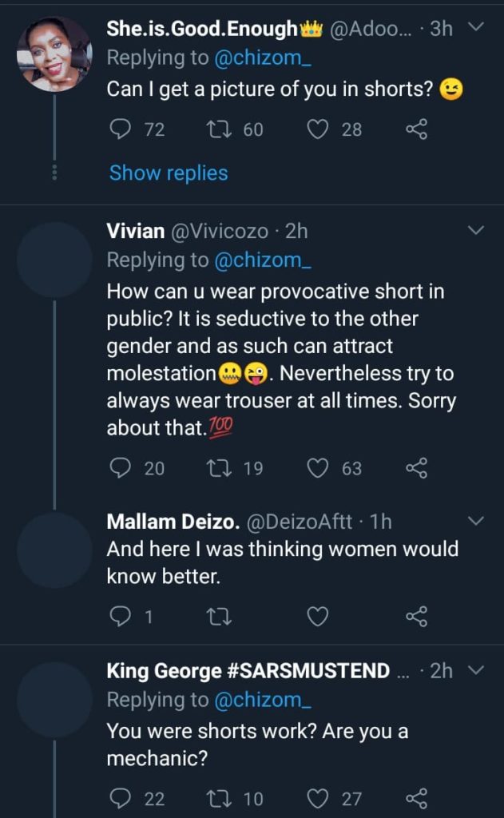Retweet King George's mechanic tweet
Screen dimensions: 504x818
point(216,798)
